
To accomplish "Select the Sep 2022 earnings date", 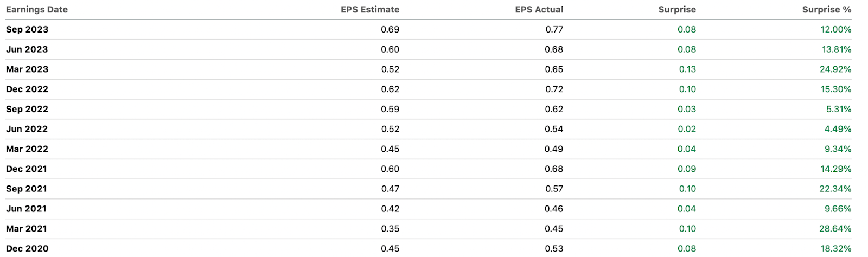I will pos(27,109).
